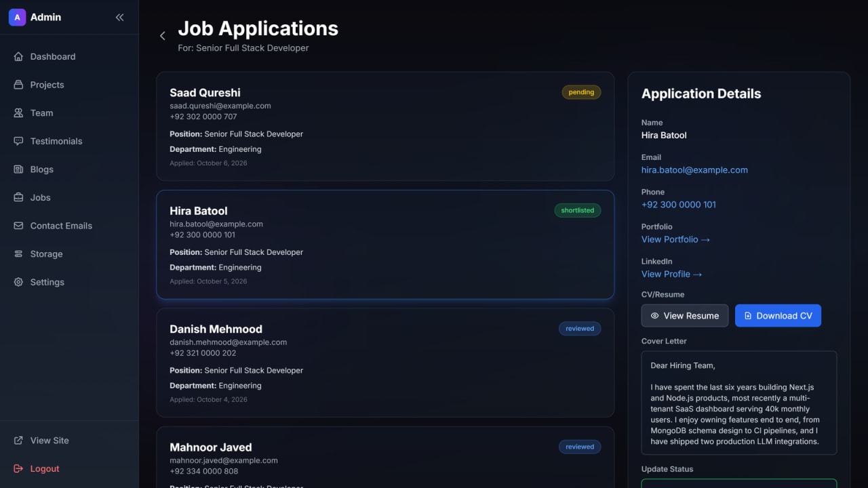Click the Team people icon
Screen dimensions: 868x488
pyautogui.click(x=18, y=113)
